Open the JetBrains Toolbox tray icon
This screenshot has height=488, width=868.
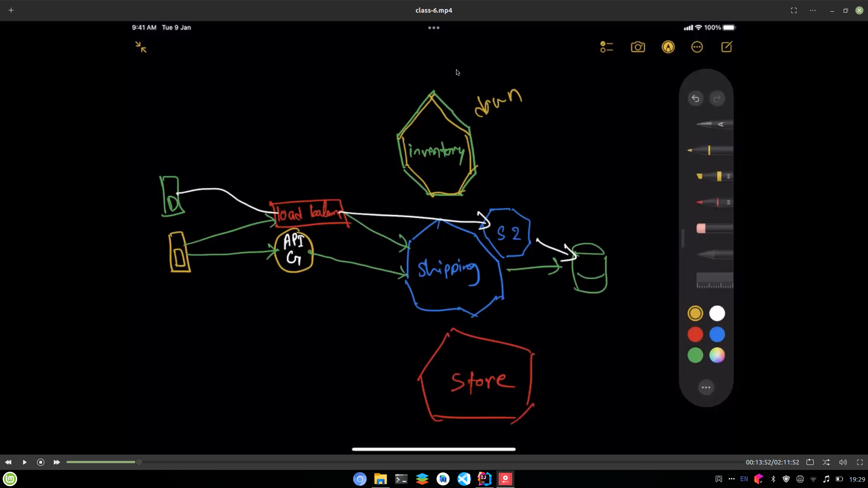tap(759, 479)
